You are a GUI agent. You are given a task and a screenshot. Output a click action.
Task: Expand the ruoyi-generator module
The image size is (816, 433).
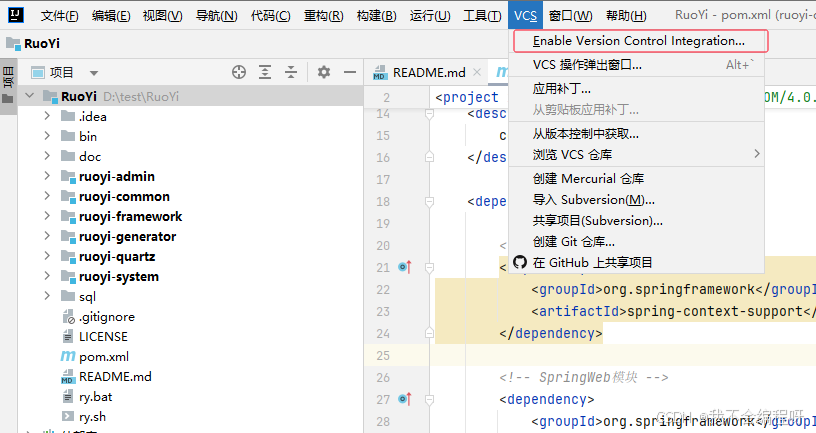coord(47,236)
